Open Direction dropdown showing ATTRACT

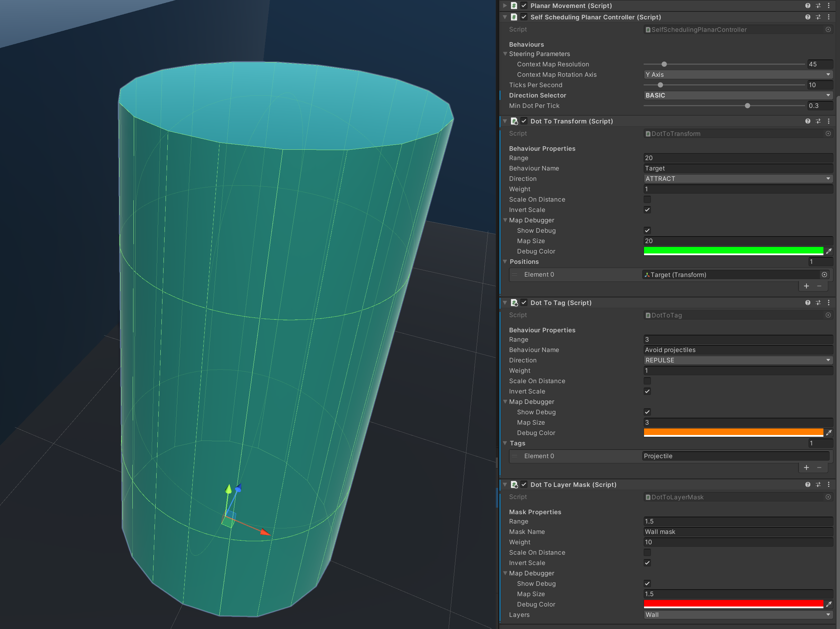tap(737, 178)
